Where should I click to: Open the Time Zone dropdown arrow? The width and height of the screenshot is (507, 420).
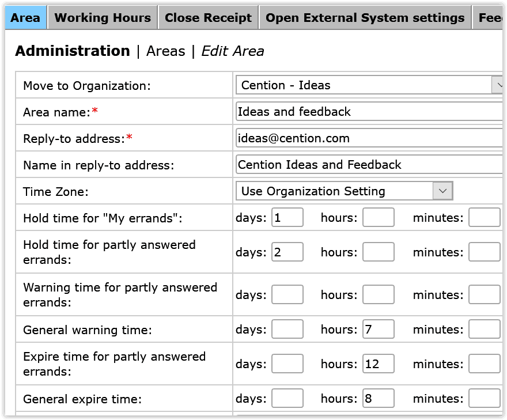click(x=442, y=191)
